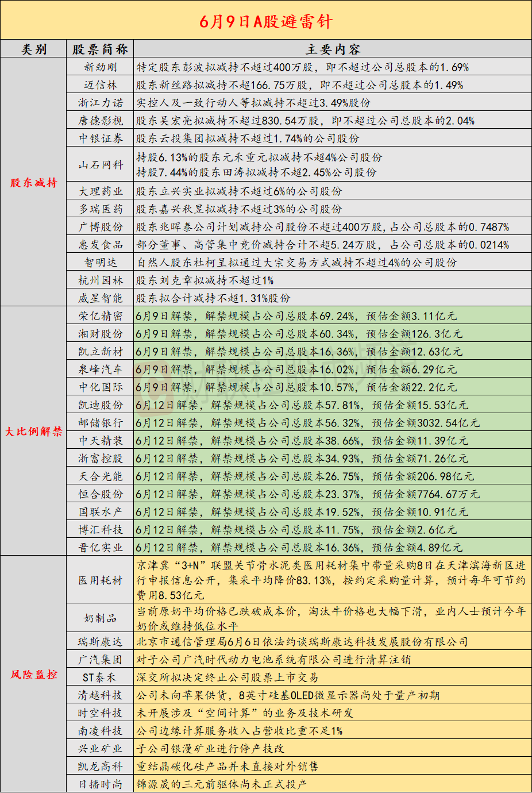Click unlock details with "预估金额3032.54亿元"
This screenshot has height=793, width=532.
(x=308, y=423)
